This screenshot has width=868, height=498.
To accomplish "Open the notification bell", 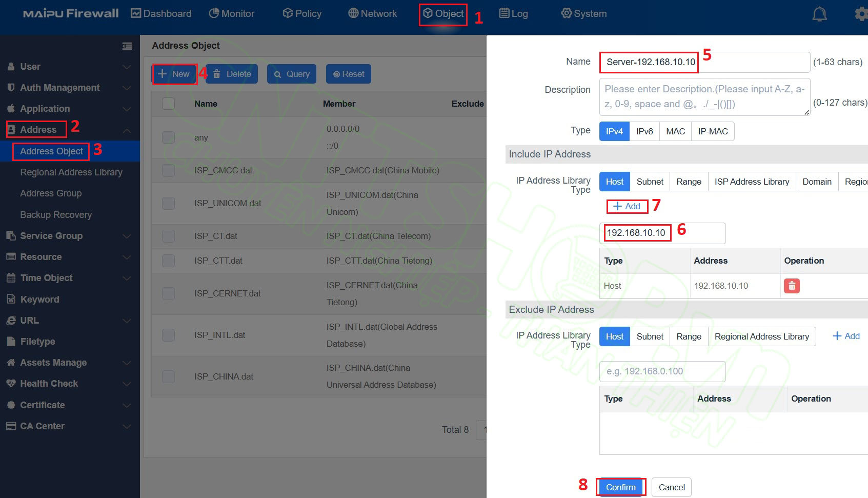I will (x=819, y=14).
